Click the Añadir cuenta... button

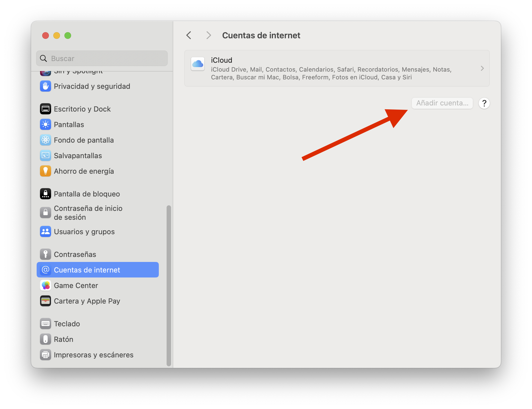pos(442,103)
